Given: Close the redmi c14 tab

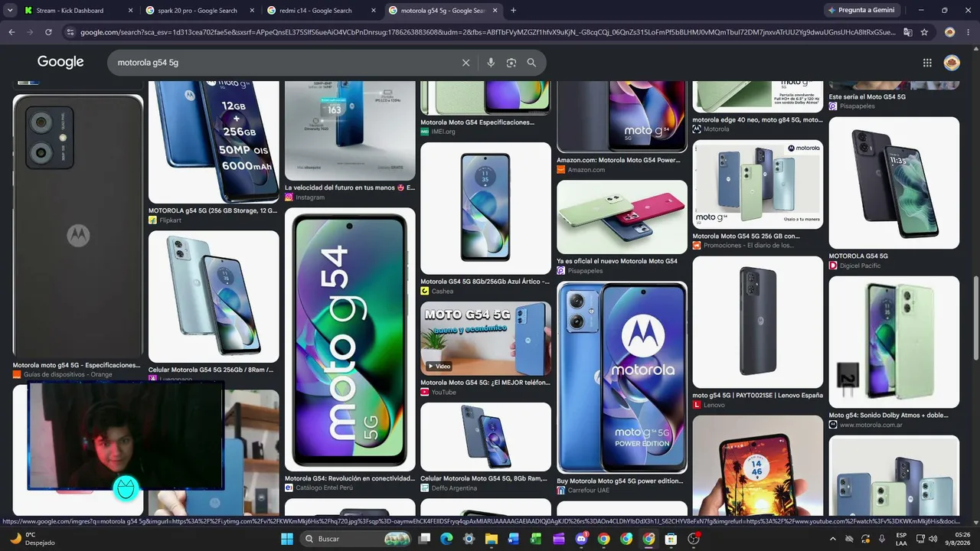Looking at the screenshot, I should click(374, 11).
